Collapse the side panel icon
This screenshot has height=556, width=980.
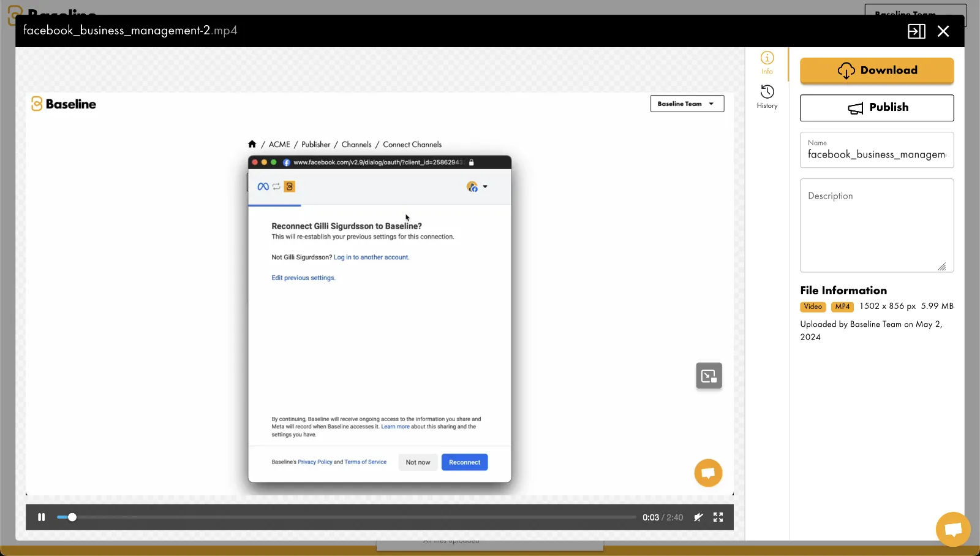916,31
